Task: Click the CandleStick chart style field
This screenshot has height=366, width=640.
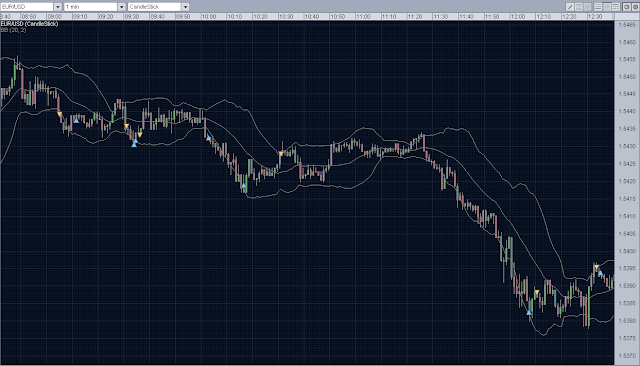Action: pyautogui.click(x=154, y=7)
